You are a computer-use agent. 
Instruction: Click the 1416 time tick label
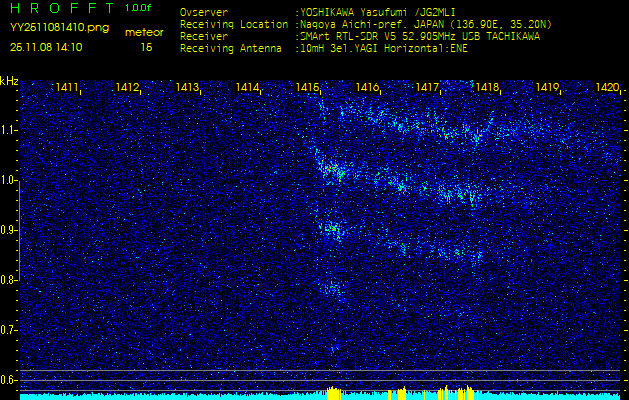coord(367,88)
